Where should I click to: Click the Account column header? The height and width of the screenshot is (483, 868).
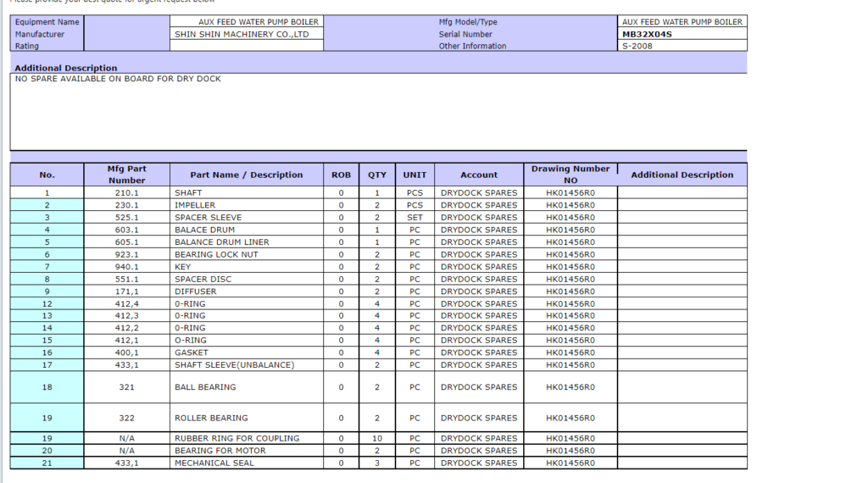tap(479, 175)
